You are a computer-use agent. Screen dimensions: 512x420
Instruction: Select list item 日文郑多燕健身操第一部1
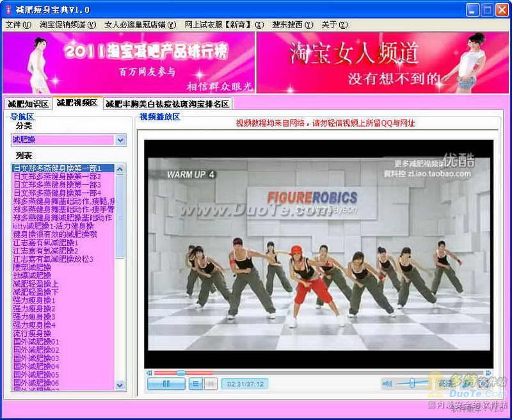[63, 168]
